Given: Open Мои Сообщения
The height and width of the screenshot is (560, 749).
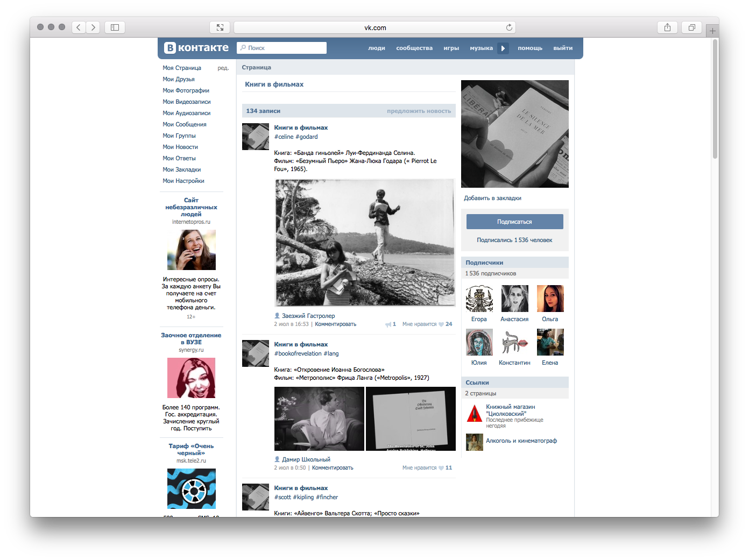Looking at the screenshot, I should pos(185,124).
